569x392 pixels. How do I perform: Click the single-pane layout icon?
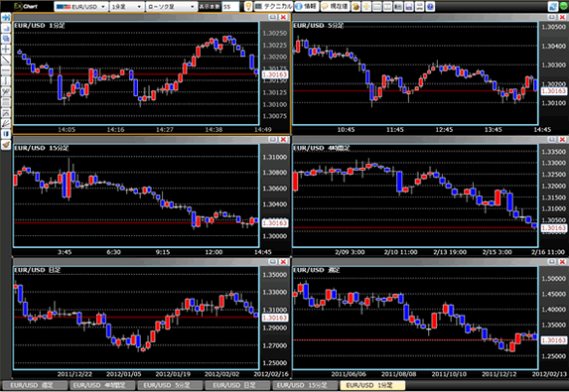(x=377, y=7)
